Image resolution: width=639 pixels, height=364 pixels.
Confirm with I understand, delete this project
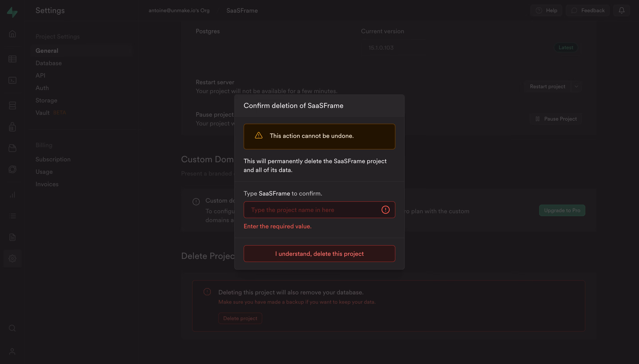tap(319, 254)
